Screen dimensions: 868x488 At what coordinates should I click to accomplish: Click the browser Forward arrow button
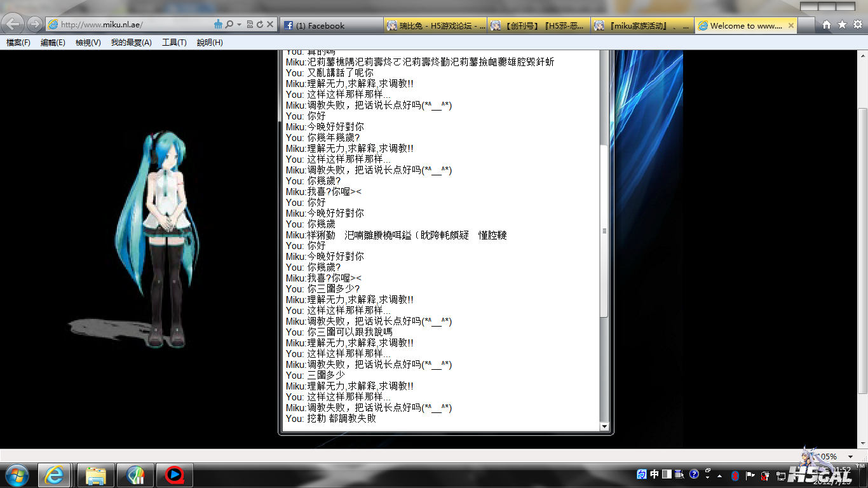pos(34,24)
